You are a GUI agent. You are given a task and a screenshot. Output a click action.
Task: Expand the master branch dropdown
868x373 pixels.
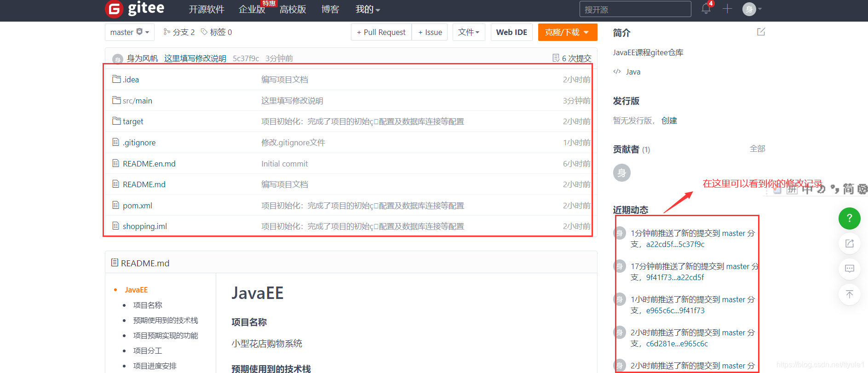[130, 32]
